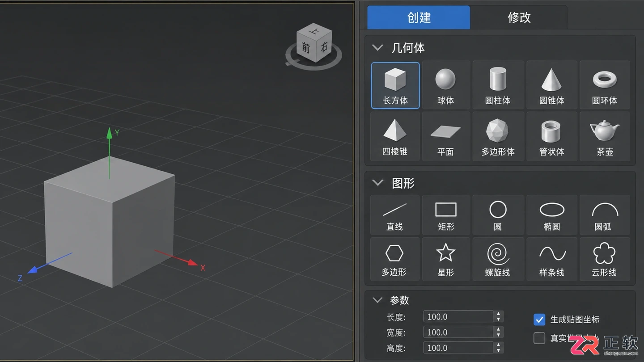Screen dimensions: 644x362
Task: Switch to the 创建 tab
Action: point(419,17)
